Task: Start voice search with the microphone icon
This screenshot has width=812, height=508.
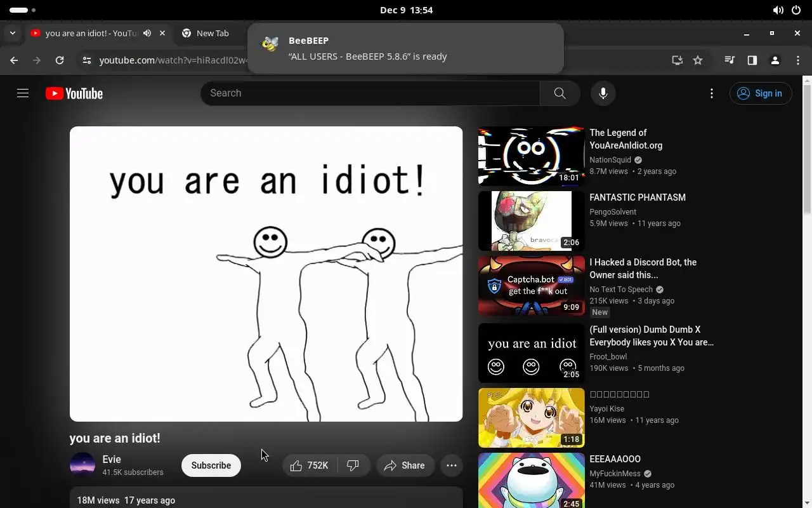Action: point(603,93)
